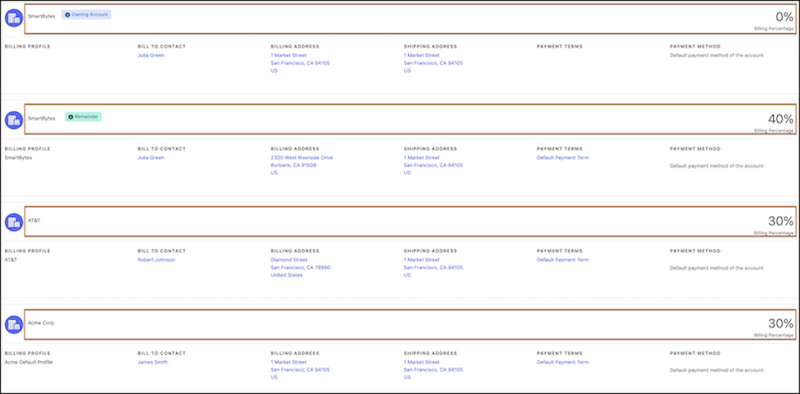Open Julia Green contact in Remainder row
800x394 pixels.
151,158
